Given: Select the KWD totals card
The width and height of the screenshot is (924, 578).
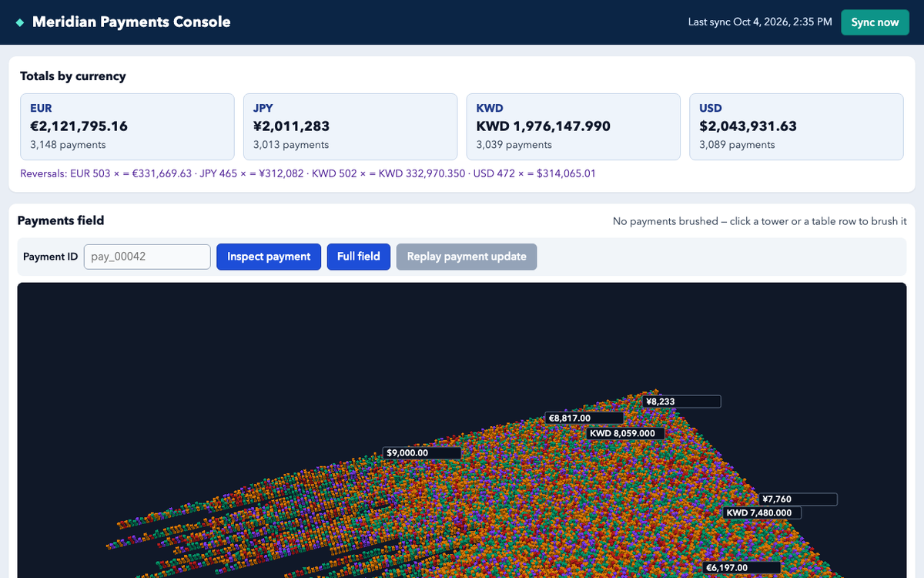Looking at the screenshot, I should (x=574, y=127).
